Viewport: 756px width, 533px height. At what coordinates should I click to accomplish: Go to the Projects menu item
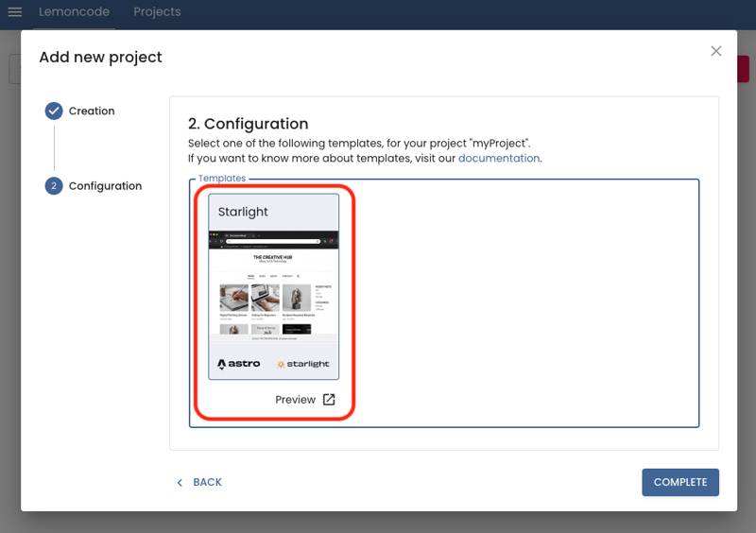click(x=157, y=12)
